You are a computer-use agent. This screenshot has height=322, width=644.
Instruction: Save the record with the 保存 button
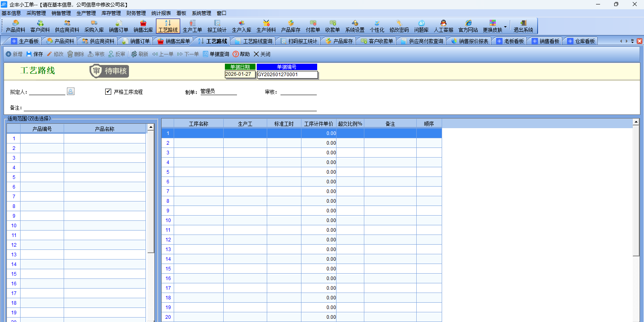pyautogui.click(x=35, y=54)
